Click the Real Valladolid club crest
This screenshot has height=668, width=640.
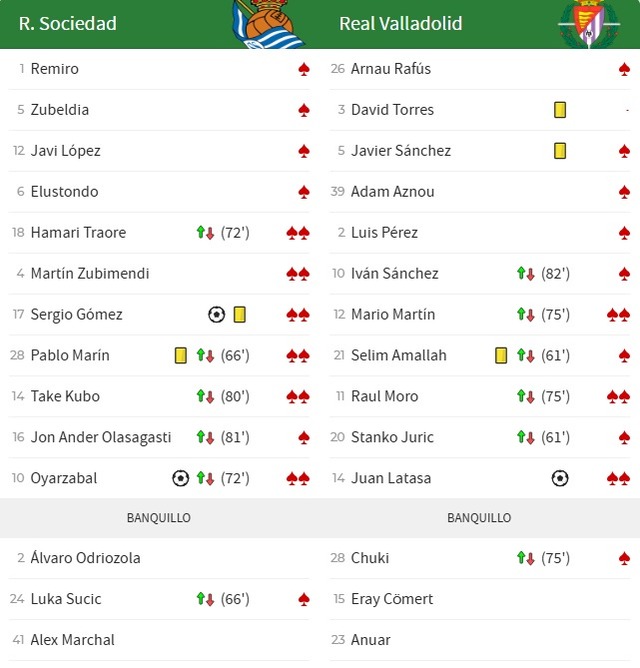[x=588, y=24]
